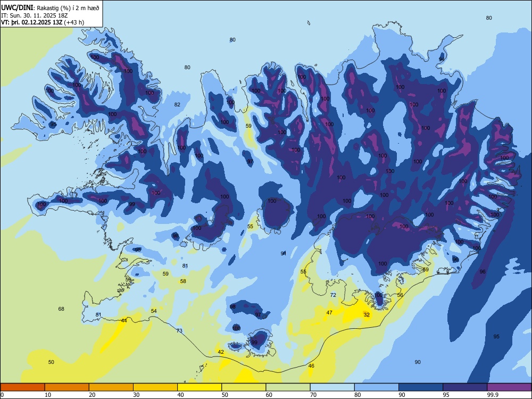Click the '32' humidity value on the map

pyautogui.click(x=367, y=315)
